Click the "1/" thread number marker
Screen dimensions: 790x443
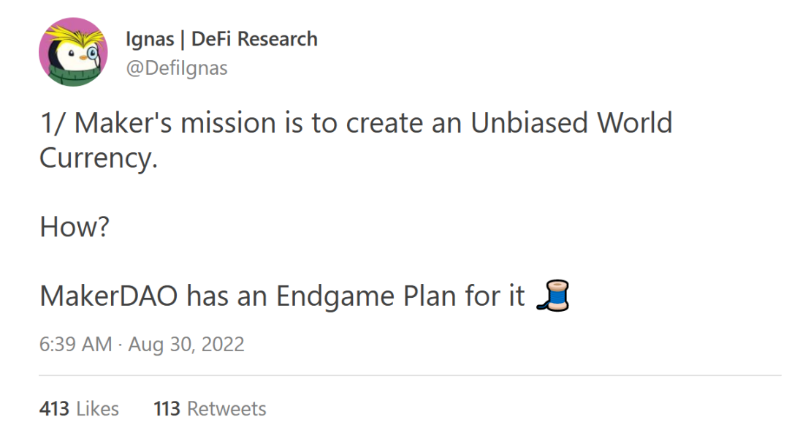coord(53,123)
